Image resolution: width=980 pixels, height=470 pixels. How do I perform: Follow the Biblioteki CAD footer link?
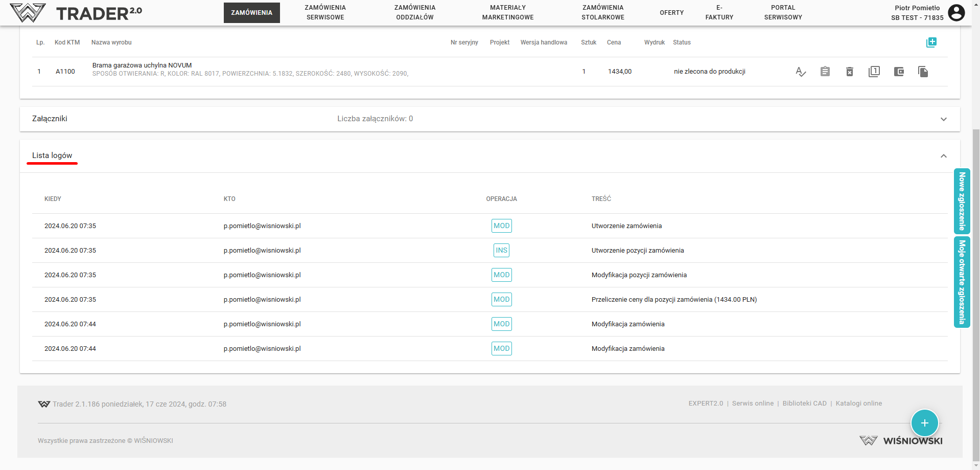[x=804, y=404]
